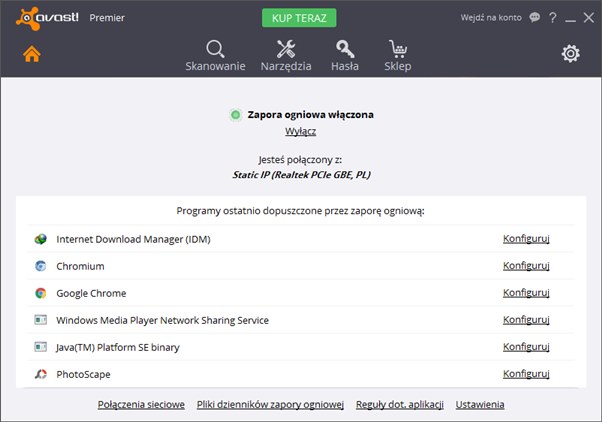
Task: Click Static IP (Realtek PCIe GBE, PL) text
Action: [x=301, y=175]
